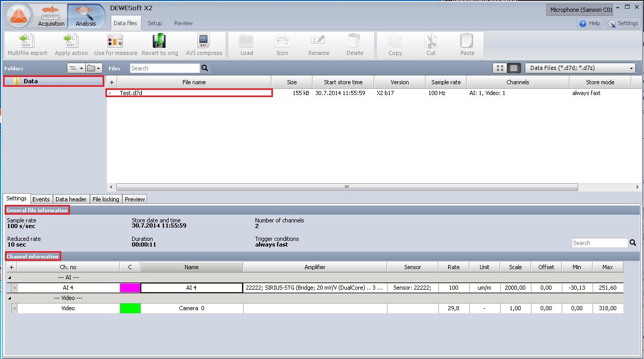Viewport: 644px width, 359px height.
Task: Click the Version column header
Action: (x=400, y=82)
